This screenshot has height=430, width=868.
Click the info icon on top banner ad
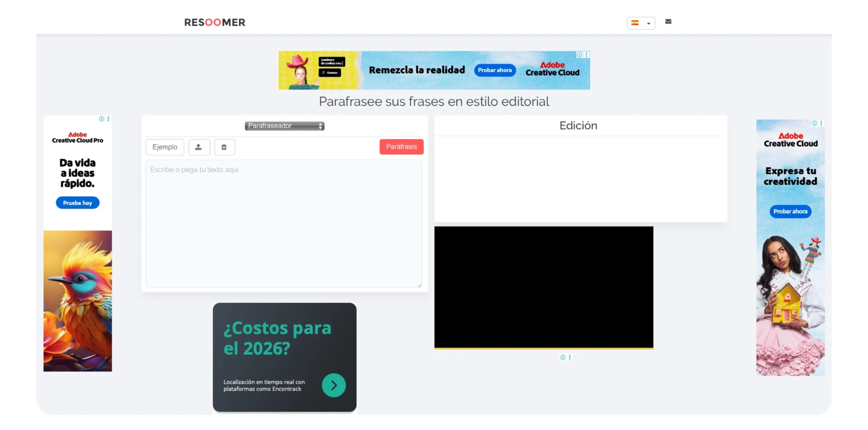click(x=579, y=55)
